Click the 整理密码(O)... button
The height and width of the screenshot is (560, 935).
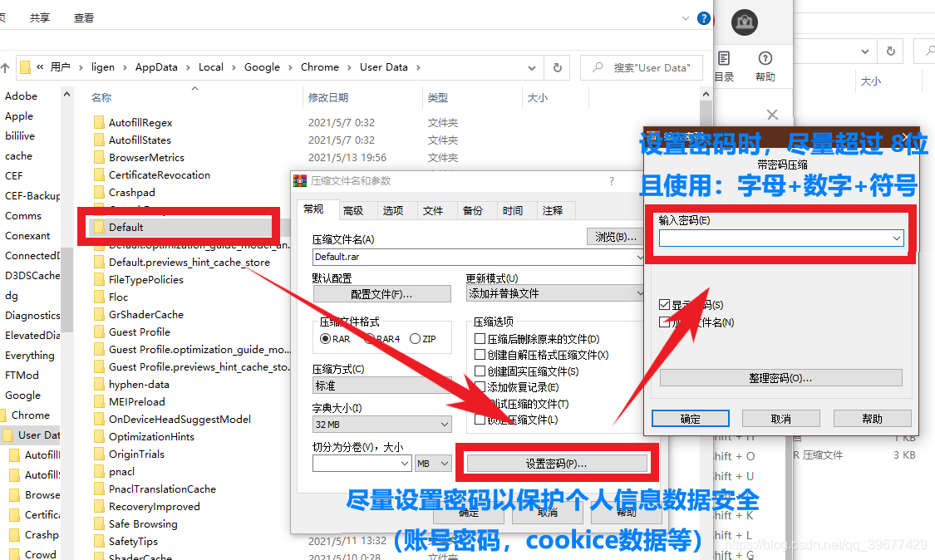pos(781,377)
